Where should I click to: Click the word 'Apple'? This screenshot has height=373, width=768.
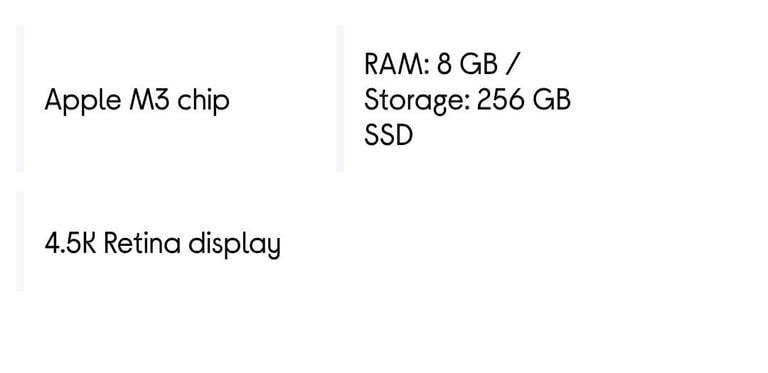tap(83, 101)
